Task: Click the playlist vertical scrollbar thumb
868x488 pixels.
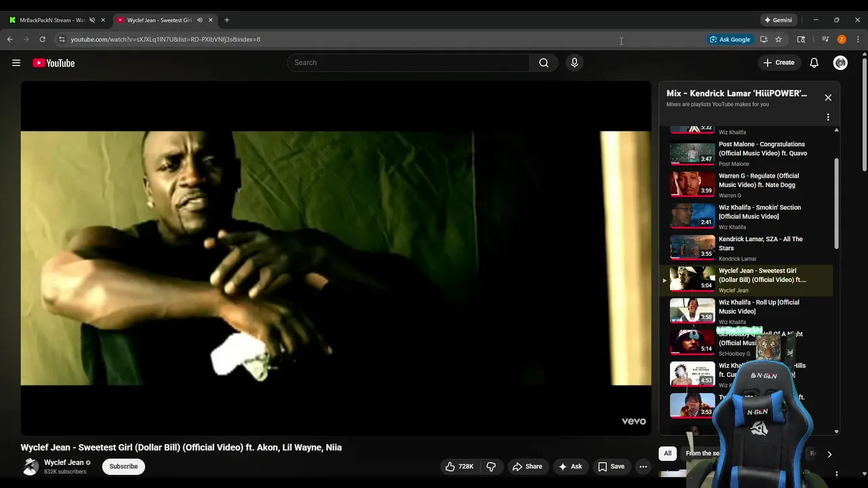Action: [836, 203]
